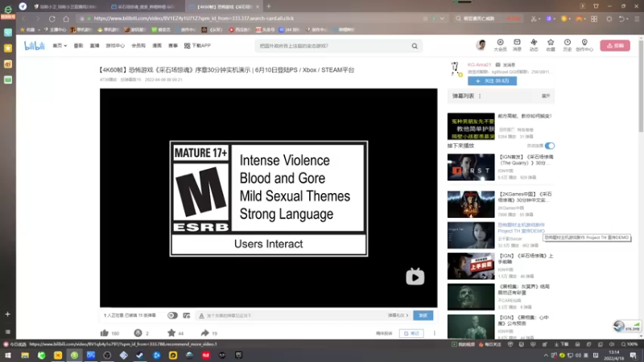The width and height of the screenshot is (644, 362).
Task: Open the 番剧 menu item
Action: point(78,46)
